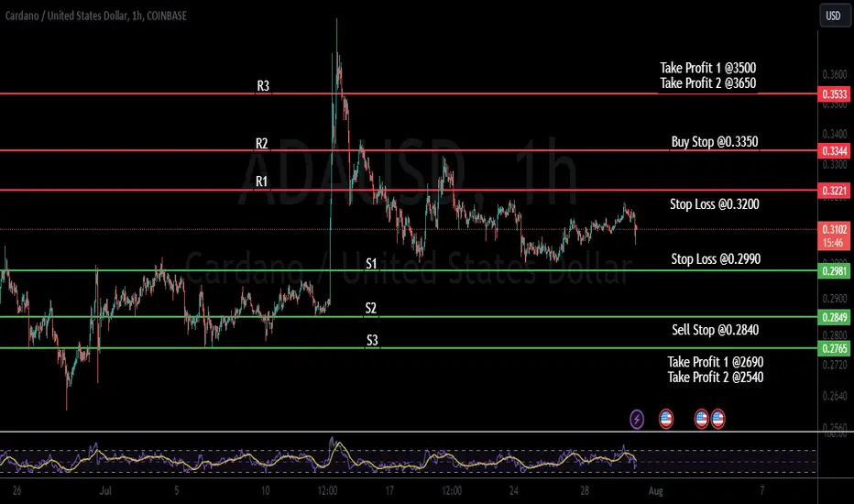Select the Take Profit 2 @3650 annotation
The width and height of the screenshot is (854, 504).
point(708,82)
